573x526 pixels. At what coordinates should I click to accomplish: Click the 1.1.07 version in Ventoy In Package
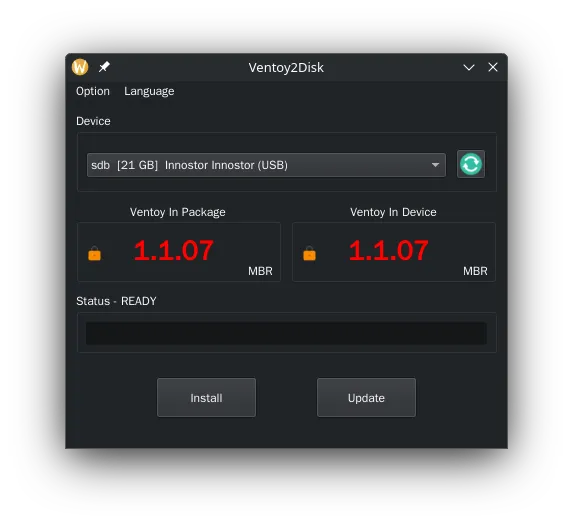coord(174,251)
